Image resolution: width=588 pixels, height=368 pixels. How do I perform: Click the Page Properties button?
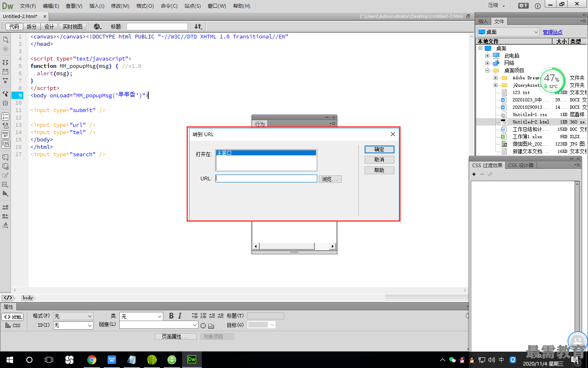pos(176,337)
